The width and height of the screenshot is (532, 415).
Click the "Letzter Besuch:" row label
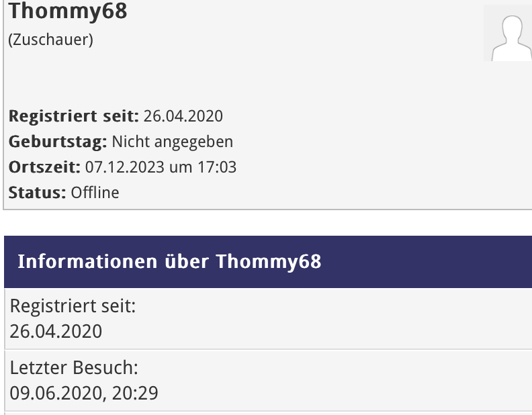(x=74, y=368)
